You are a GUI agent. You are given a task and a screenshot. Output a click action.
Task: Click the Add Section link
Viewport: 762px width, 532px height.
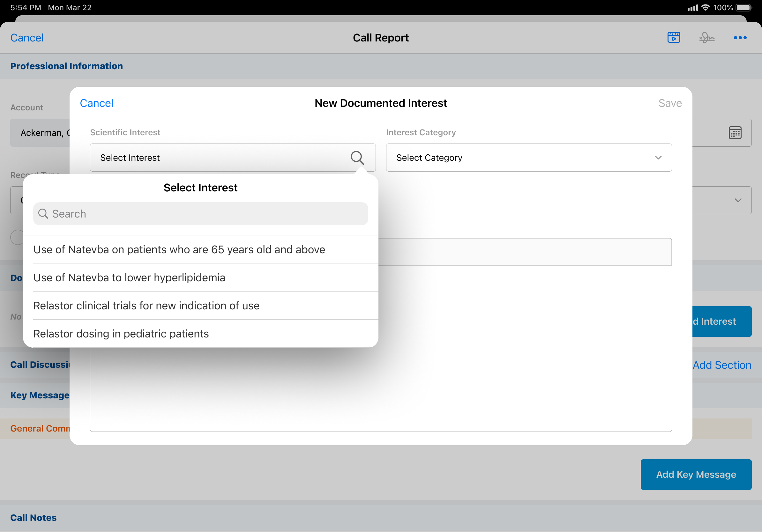click(x=722, y=365)
